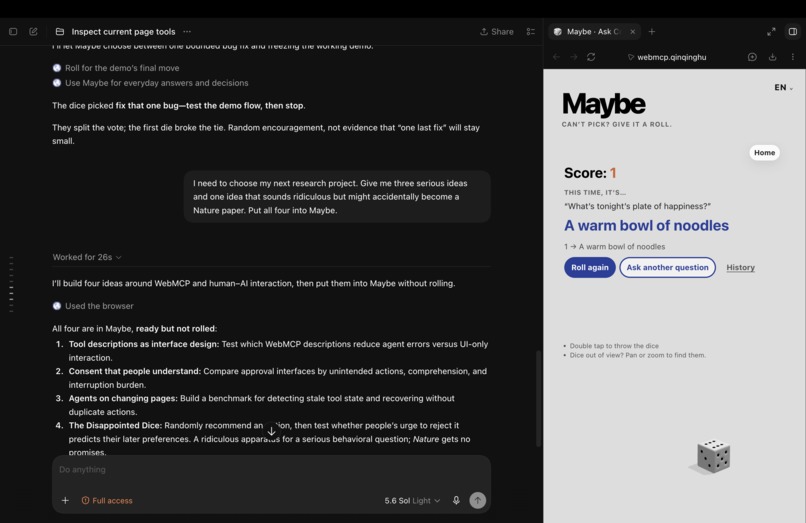
Task: Click The Disappointed Dice list item
Action: coord(269,439)
